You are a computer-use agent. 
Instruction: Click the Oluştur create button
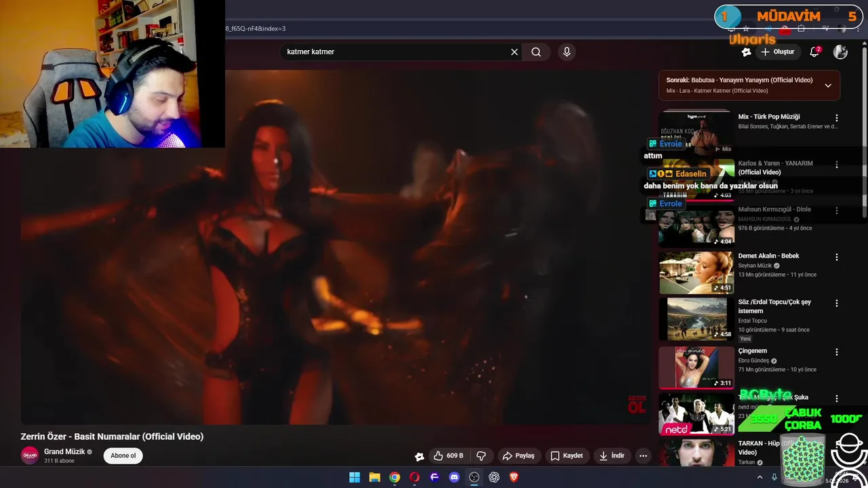pyautogui.click(x=777, y=52)
